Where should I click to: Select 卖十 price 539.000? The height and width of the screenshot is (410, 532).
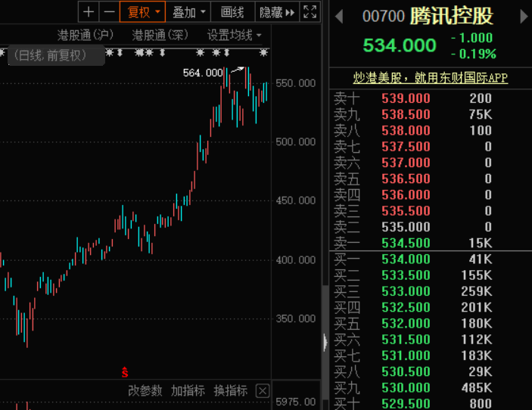[406, 98]
